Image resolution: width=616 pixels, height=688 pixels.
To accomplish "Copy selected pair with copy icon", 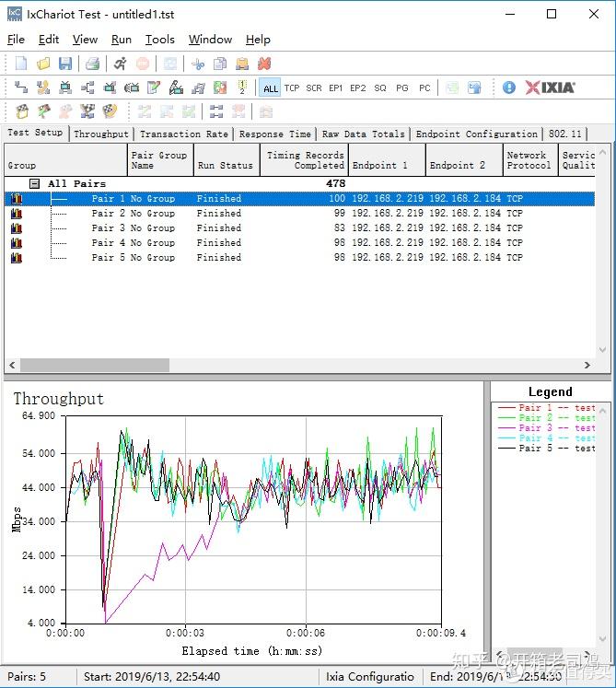I will pyautogui.click(x=220, y=64).
